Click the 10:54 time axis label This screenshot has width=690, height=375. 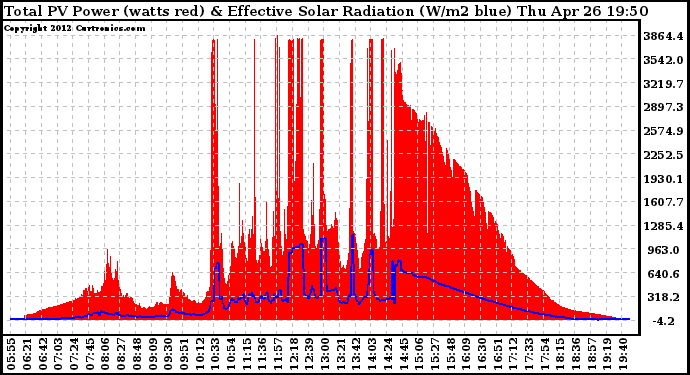point(231,354)
